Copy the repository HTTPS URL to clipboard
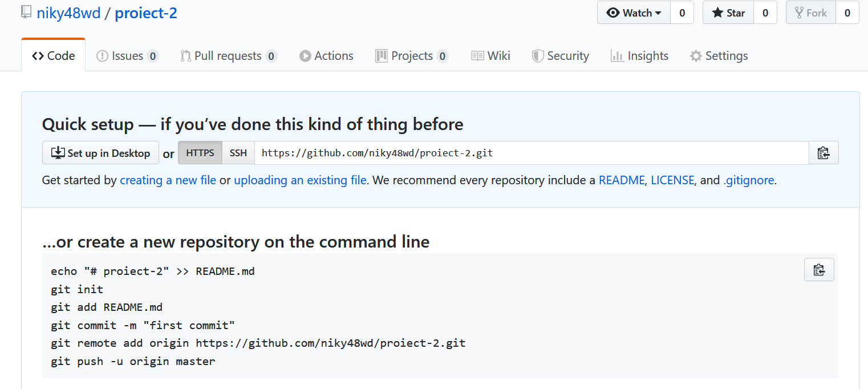 pyautogui.click(x=824, y=152)
